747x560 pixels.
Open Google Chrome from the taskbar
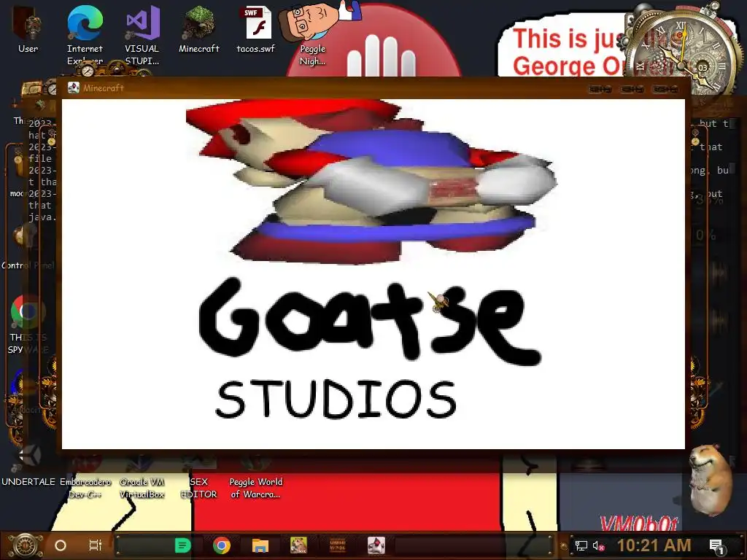pyautogui.click(x=222, y=545)
